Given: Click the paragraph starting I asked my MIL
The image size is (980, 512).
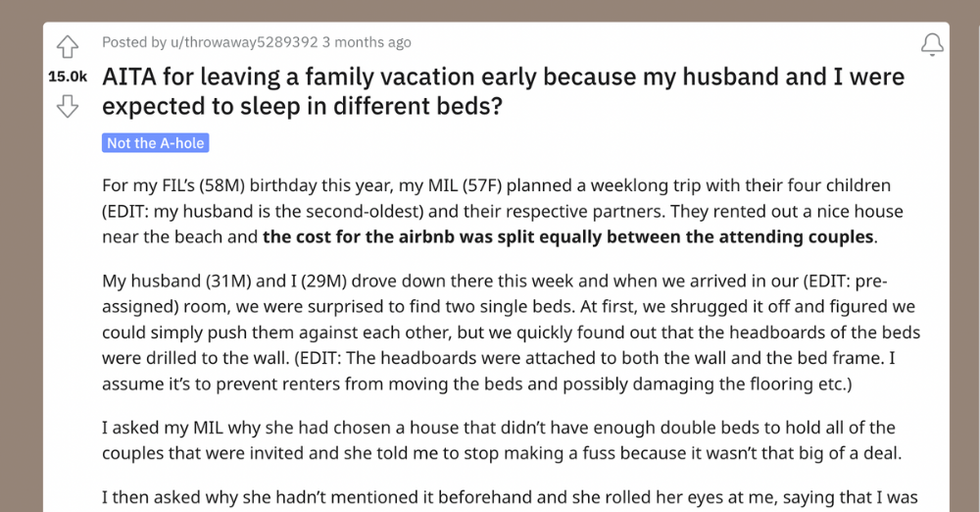Looking at the screenshot, I should coord(502,440).
